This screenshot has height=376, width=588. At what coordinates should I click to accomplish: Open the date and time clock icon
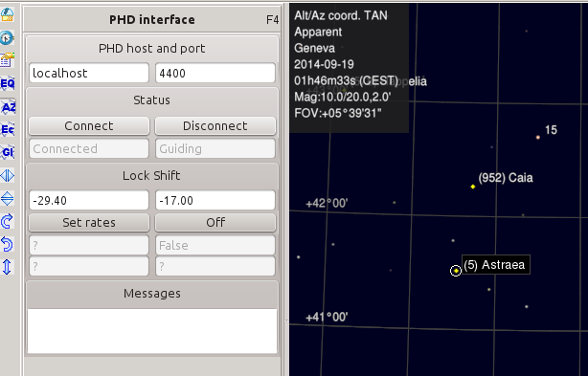point(7,38)
